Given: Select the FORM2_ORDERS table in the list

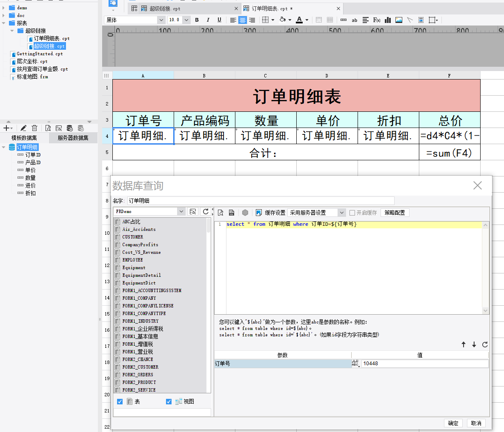Looking at the screenshot, I should pyautogui.click(x=137, y=375).
